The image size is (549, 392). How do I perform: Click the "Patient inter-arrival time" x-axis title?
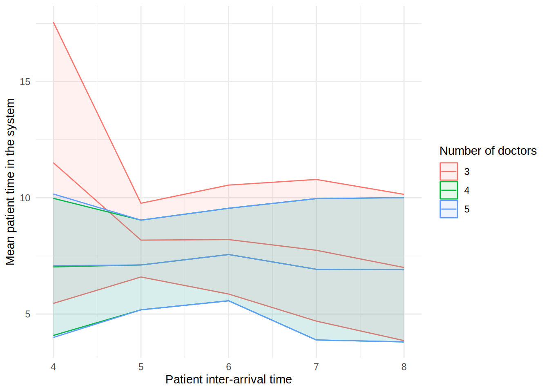(228, 380)
